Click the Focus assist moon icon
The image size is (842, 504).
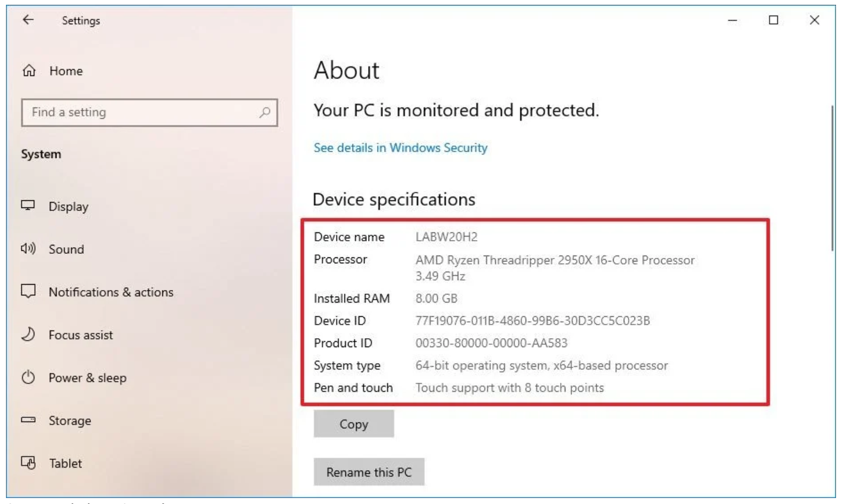[28, 335]
